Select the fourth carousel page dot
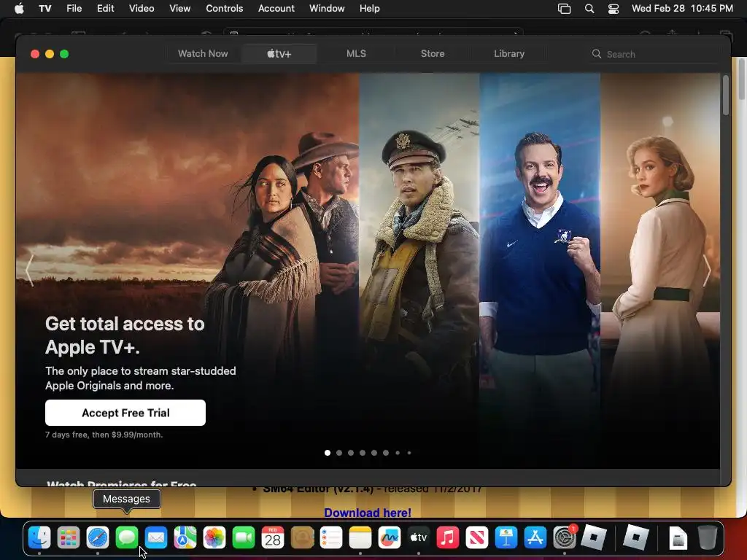This screenshot has width=747, height=560. pyautogui.click(x=363, y=453)
